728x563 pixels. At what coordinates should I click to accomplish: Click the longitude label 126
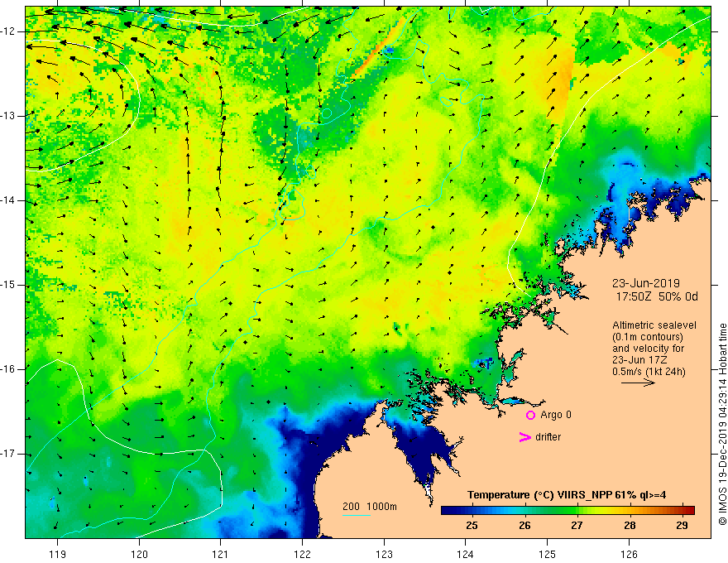pos(629,554)
